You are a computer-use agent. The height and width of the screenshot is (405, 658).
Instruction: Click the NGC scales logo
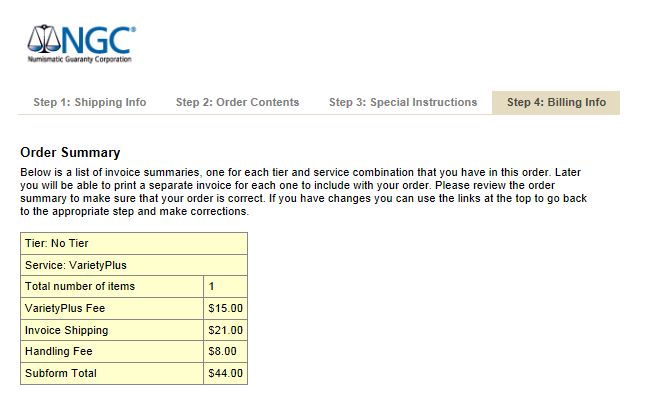44,40
